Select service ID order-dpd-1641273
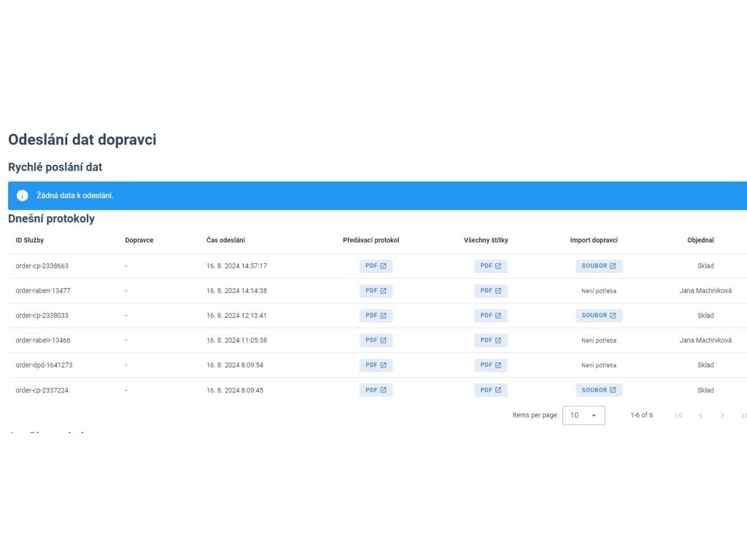 (44, 365)
